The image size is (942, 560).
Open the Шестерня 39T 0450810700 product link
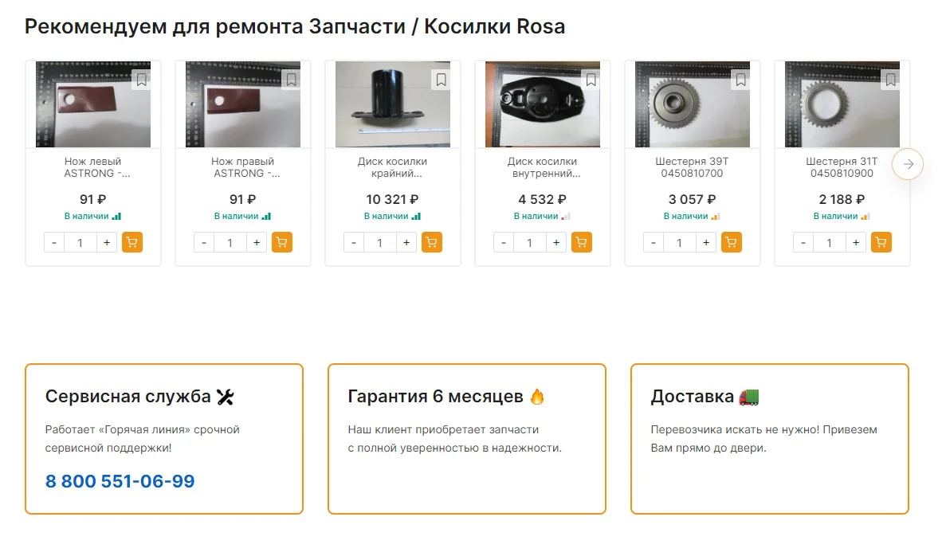tap(692, 167)
